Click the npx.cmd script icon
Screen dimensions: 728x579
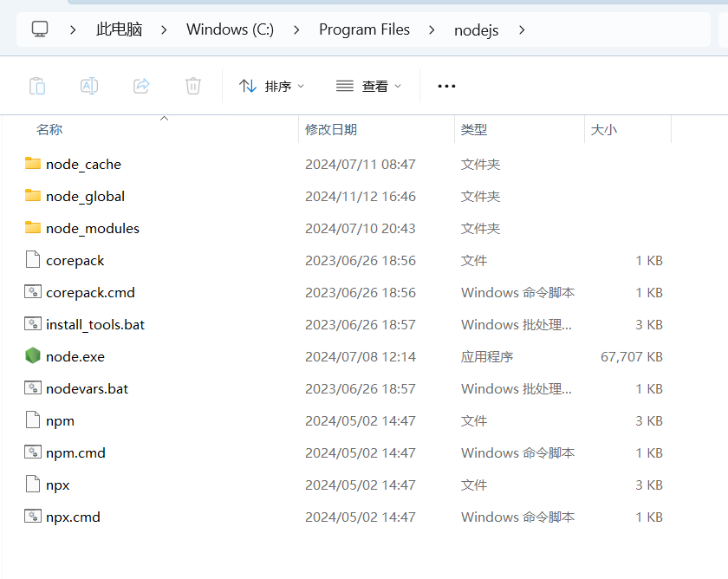click(x=33, y=516)
